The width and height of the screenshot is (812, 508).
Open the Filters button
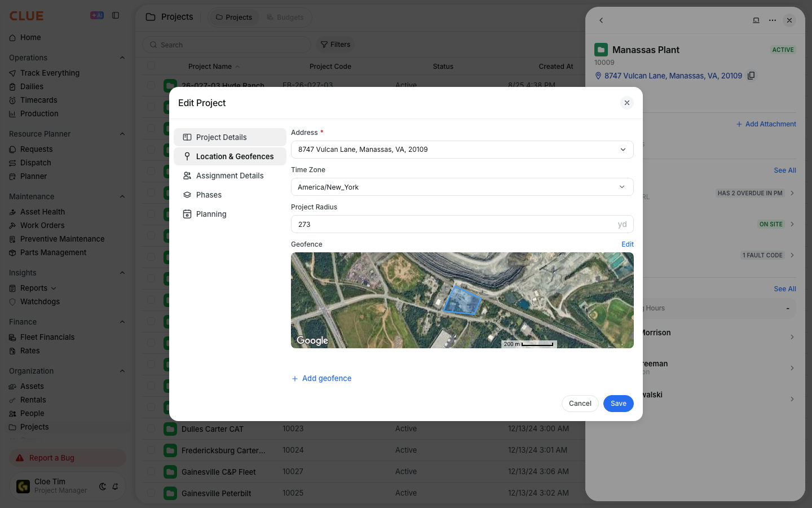pyautogui.click(x=336, y=45)
